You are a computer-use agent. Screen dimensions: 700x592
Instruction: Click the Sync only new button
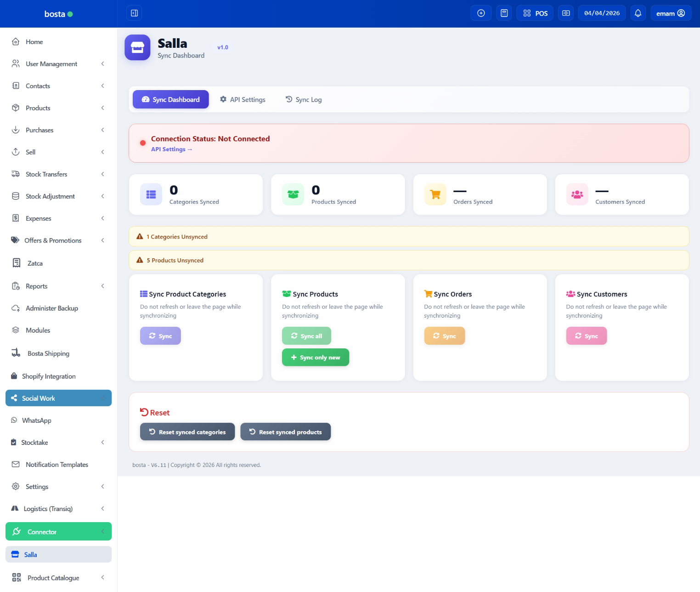click(x=315, y=358)
